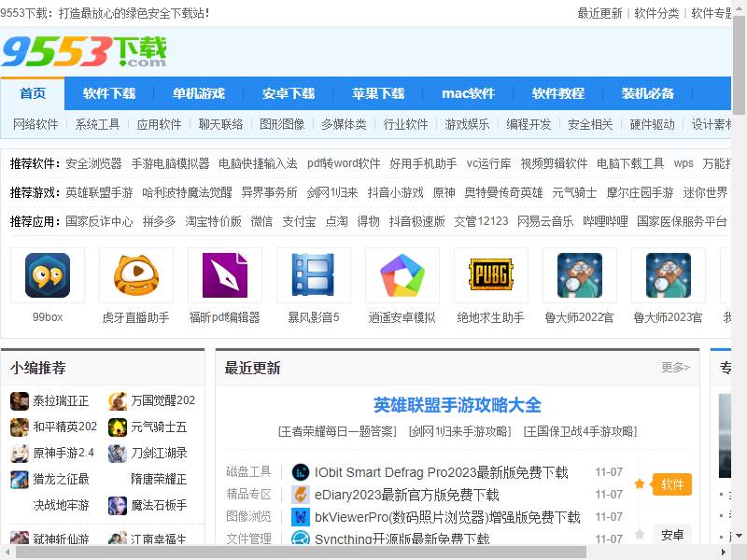Click the scroll right arrow button
Viewport: 747px width, 560px height.
(x=724, y=553)
